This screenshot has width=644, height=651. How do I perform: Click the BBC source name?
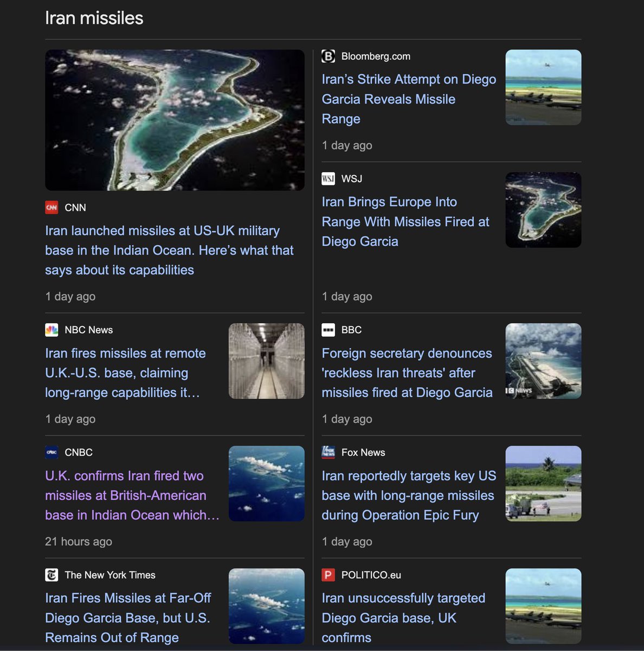click(x=351, y=330)
